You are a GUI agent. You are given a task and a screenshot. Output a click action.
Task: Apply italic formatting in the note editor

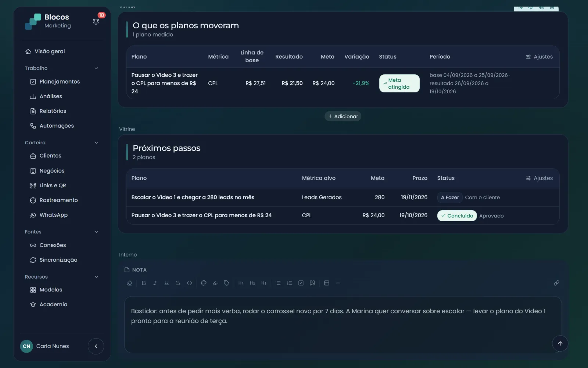(155, 283)
